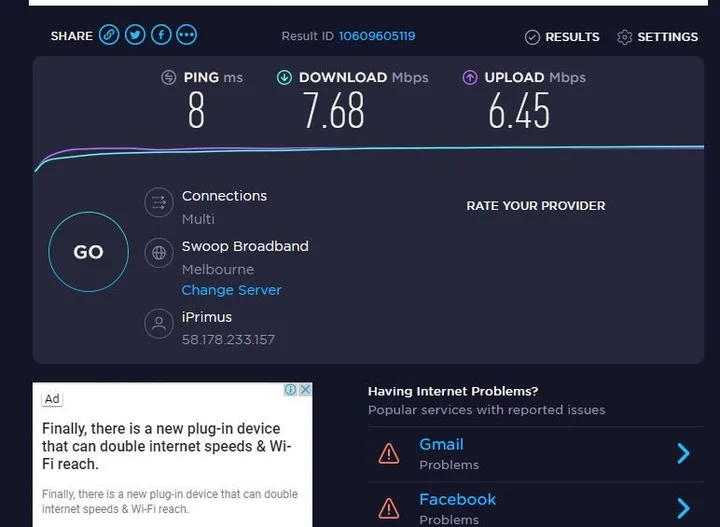
Task: Click the upload arrow icon
Action: click(x=470, y=78)
